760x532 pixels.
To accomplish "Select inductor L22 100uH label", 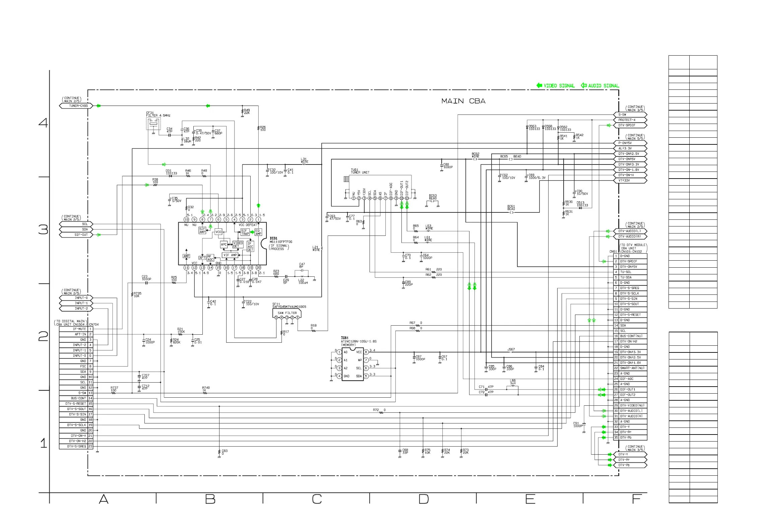I will (x=303, y=281).
